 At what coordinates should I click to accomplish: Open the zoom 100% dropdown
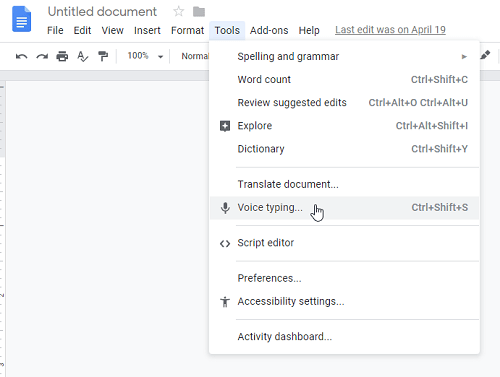click(x=145, y=56)
